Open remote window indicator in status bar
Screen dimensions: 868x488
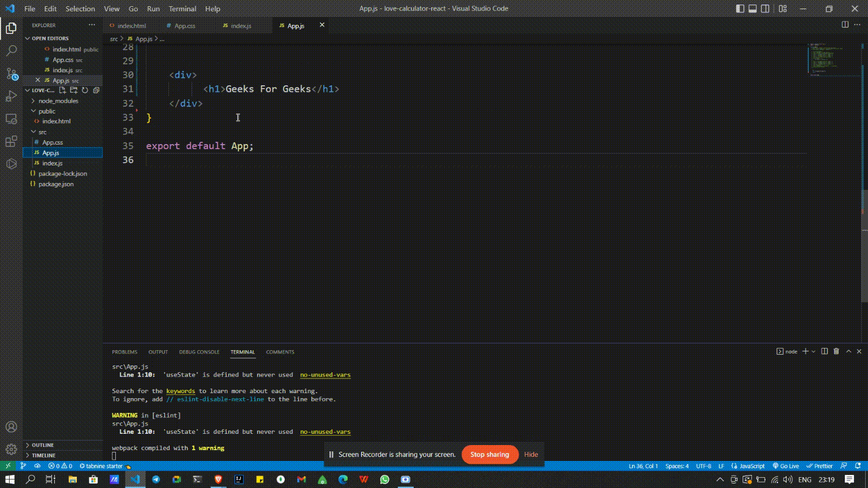click(x=8, y=466)
